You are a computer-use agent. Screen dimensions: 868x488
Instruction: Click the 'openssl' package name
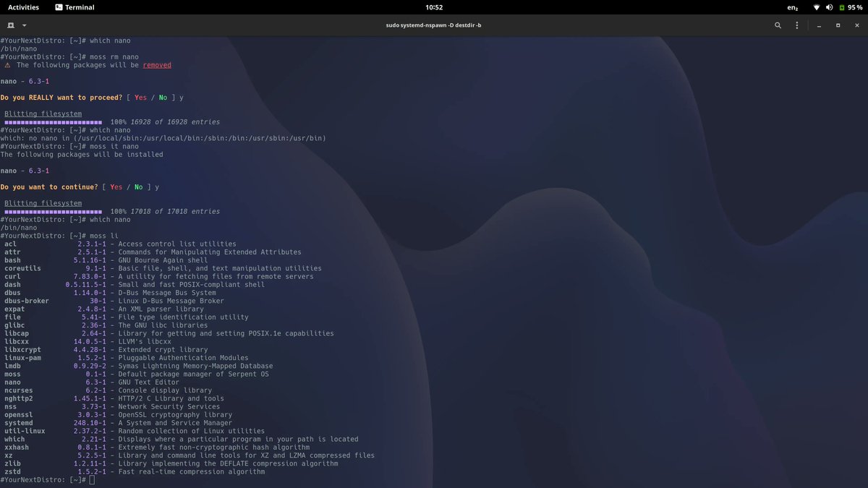coord(18,415)
